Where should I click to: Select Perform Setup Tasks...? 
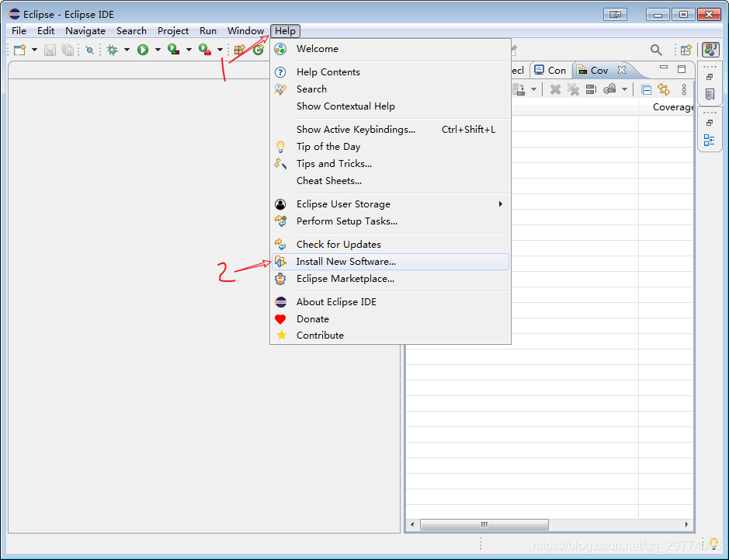tap(390, 221)
